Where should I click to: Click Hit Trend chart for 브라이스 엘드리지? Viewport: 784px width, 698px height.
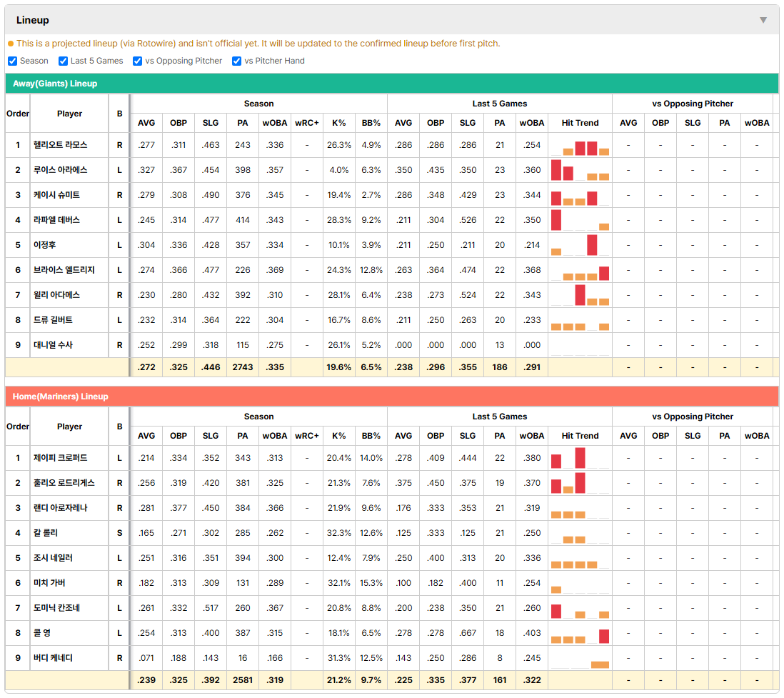point(580,270)
